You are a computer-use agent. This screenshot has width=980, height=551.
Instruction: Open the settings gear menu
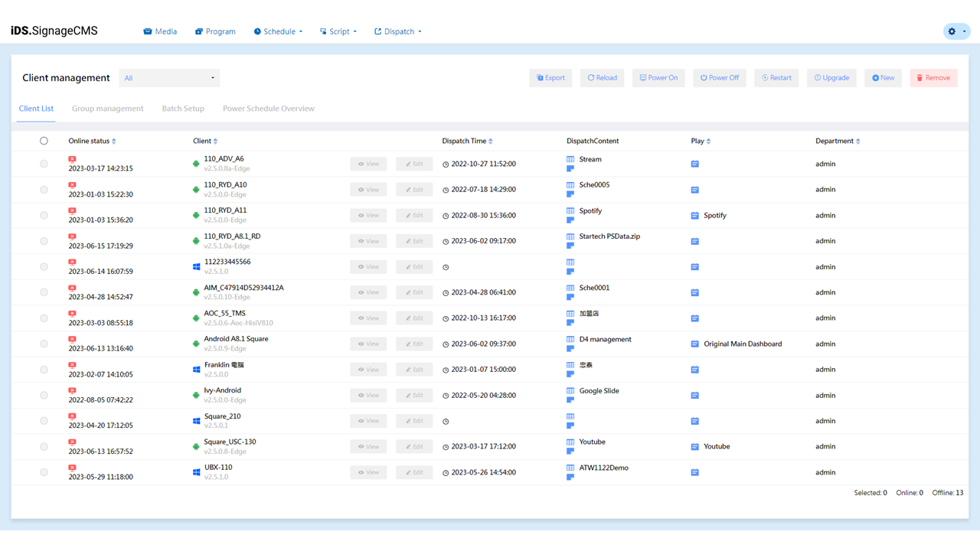(x=955, y=31)
